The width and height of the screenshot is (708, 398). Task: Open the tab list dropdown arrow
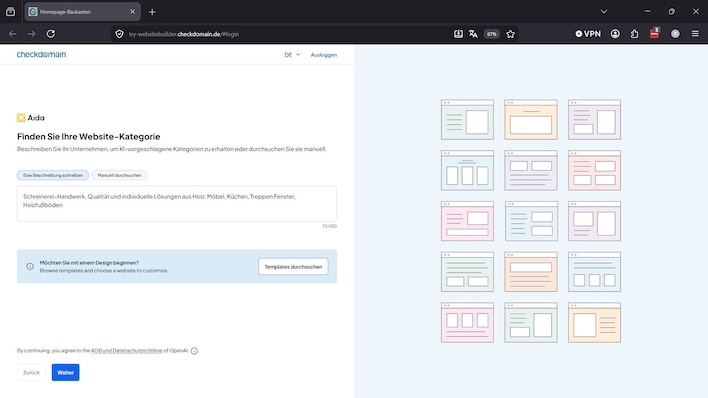coord(604,12)
